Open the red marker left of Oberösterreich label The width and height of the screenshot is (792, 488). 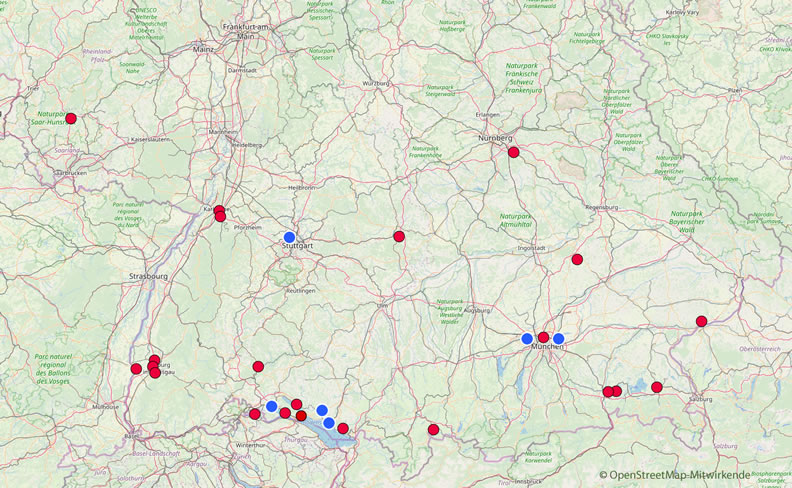tap(702, 321)
